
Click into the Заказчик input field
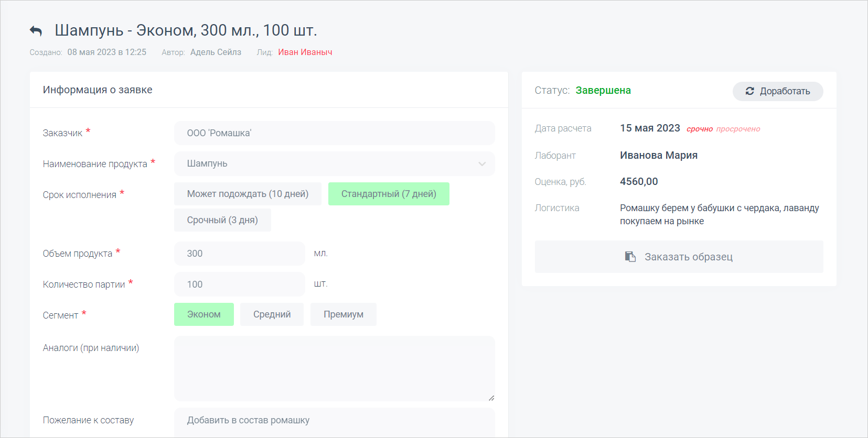tap(335, 133)
